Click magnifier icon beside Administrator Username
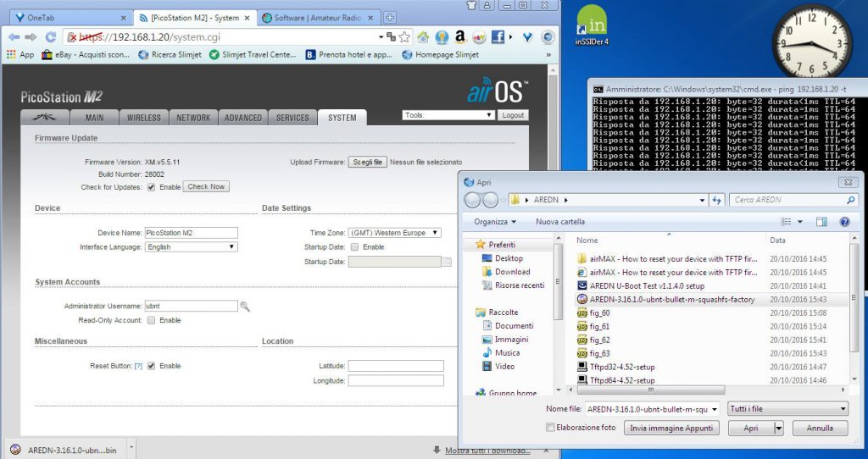This screenshot has width=868, height=459. (245, 306)
